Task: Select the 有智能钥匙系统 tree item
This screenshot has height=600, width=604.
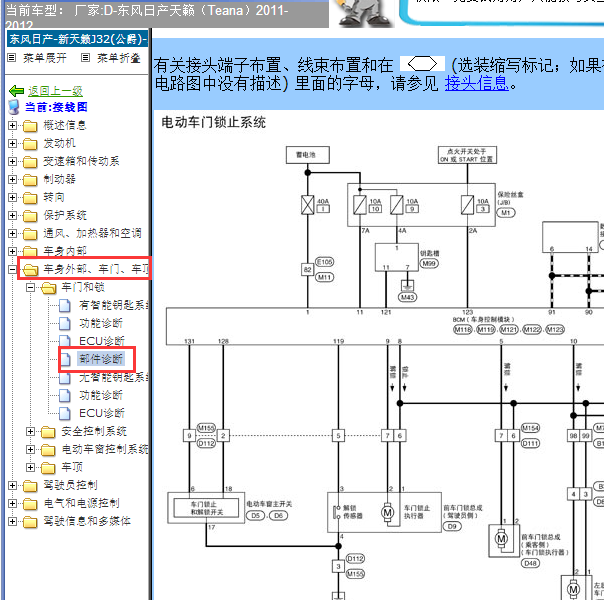Action: (114, 305)
